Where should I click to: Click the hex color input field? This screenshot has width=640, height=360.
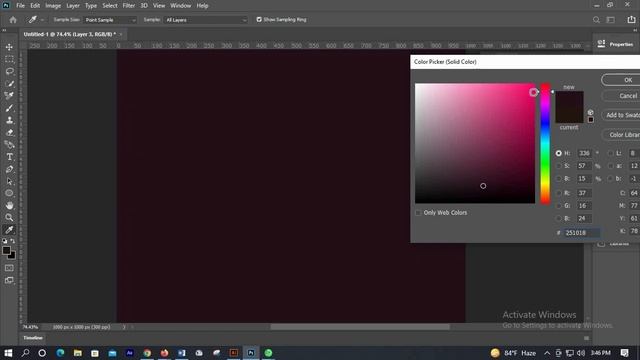(x=582, y=233)
